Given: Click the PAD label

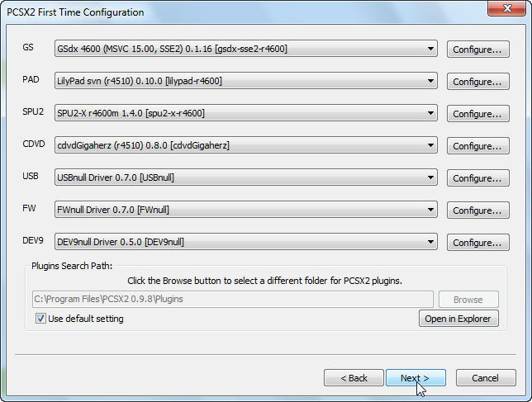Looking at the screenshot, I should (x=31, y=79).
